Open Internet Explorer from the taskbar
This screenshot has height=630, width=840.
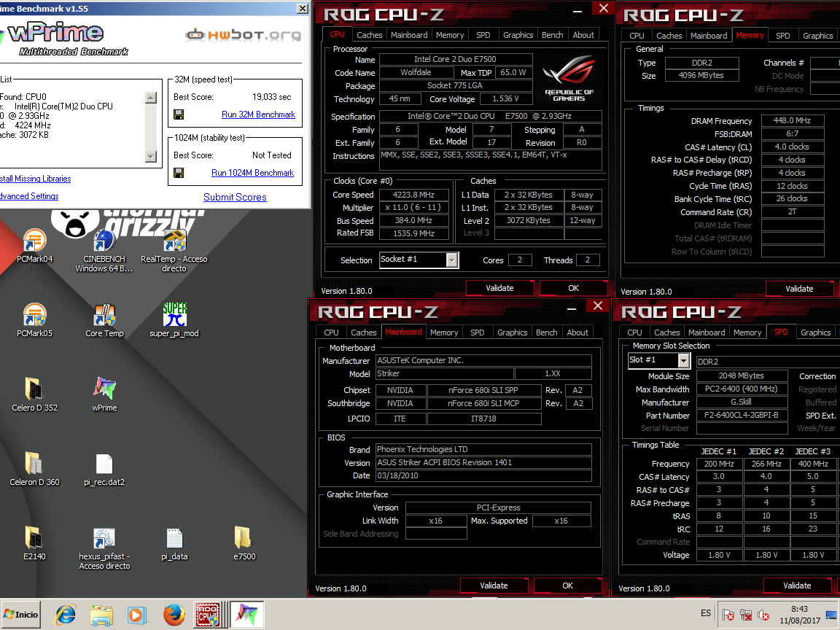(66, 615)
